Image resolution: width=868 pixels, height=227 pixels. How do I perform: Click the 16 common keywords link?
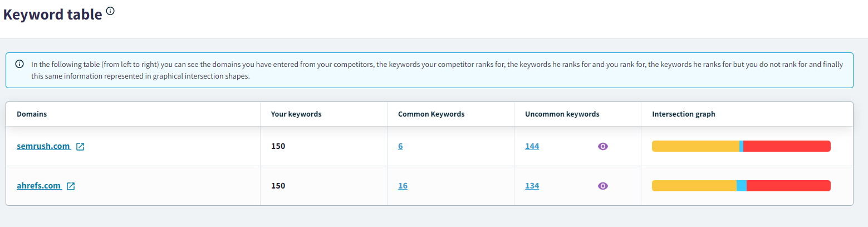click(x=403, y=186)
